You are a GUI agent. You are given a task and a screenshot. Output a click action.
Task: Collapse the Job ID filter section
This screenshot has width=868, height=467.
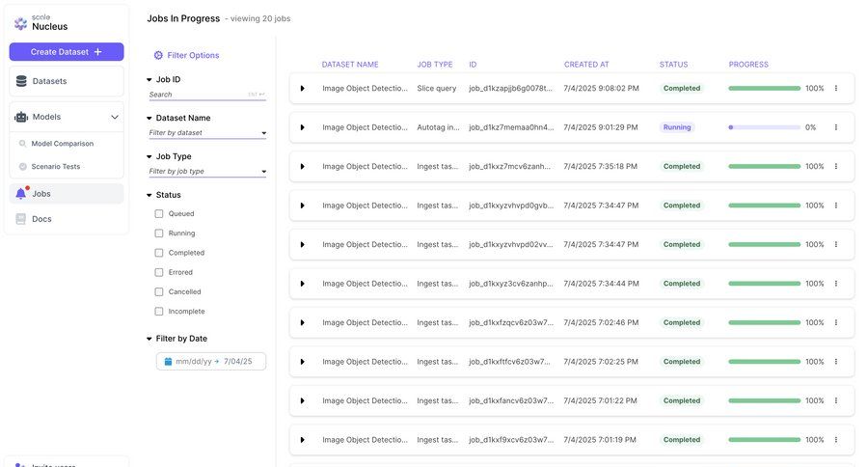tap(149, 80)
